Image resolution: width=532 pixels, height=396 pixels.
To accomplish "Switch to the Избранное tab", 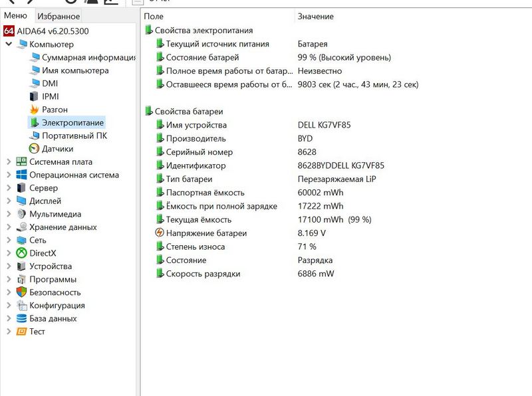I will click(x=59, y=16).
